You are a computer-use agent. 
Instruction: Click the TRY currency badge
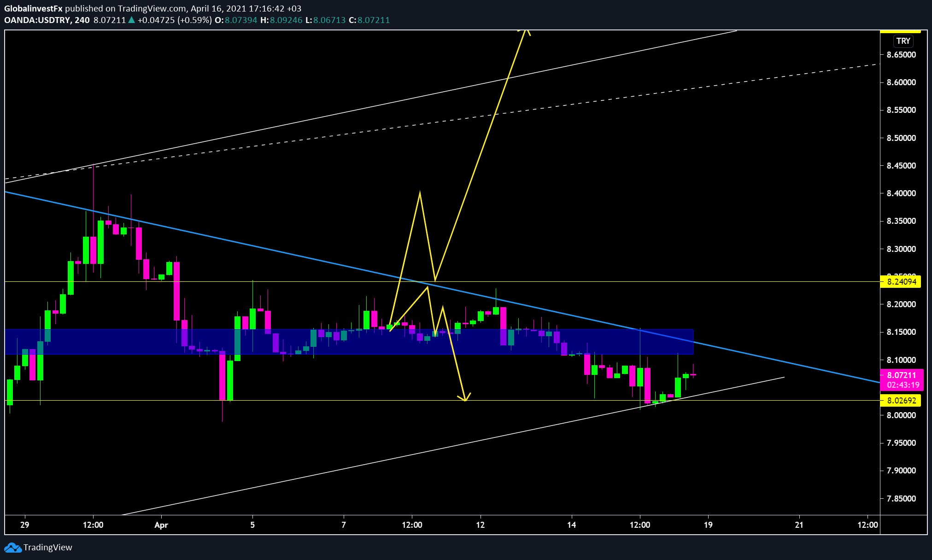click(x=903, y=41)
